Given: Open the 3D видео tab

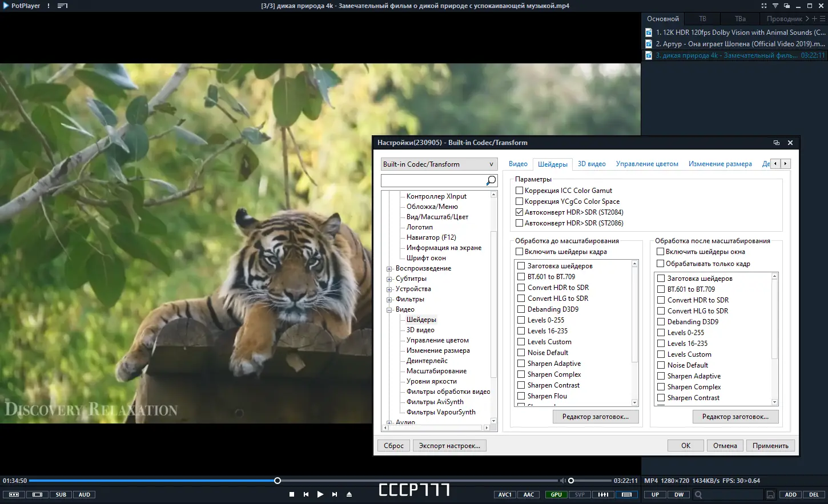Looking at the screenshot, I should pos(592,164).
